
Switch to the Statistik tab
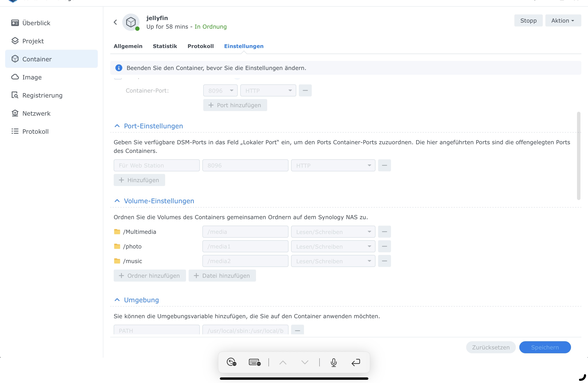[165, 46]
